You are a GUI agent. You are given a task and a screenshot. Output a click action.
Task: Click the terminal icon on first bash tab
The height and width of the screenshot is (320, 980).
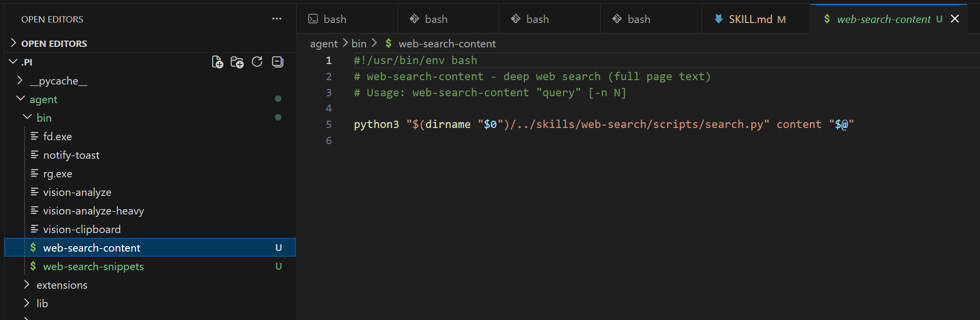click(313, 19)
